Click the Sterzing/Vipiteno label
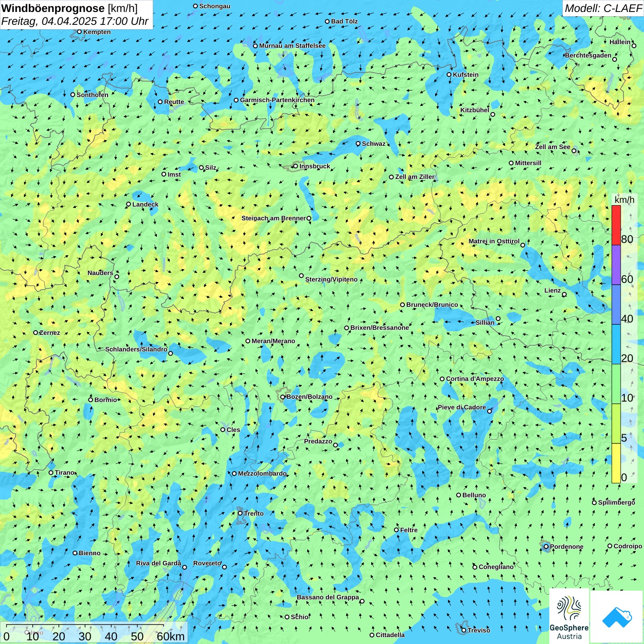 tap(331, 279)
